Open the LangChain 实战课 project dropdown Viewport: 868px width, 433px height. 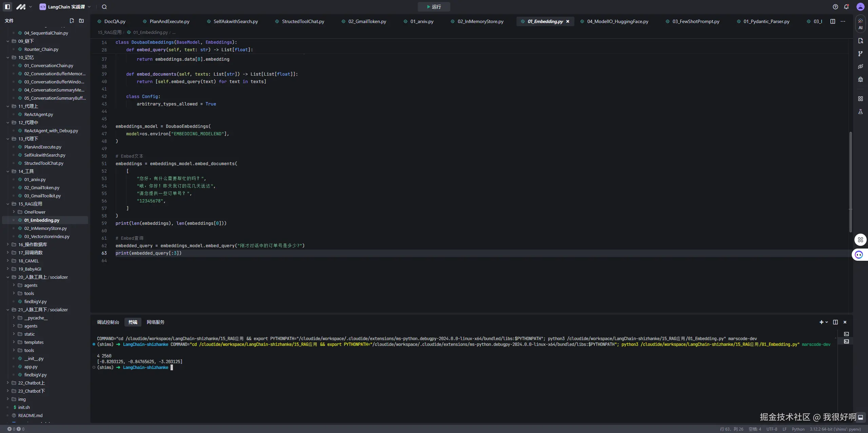[x=66, y=7]
